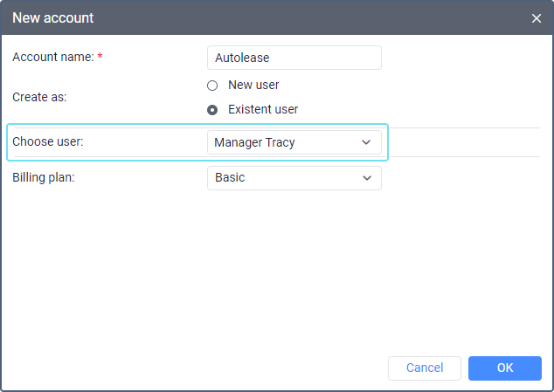Image resolution: width=554 pixels, height=392 pixels.
Task: Click the "New user" option label
Action: tap(253, 86)
